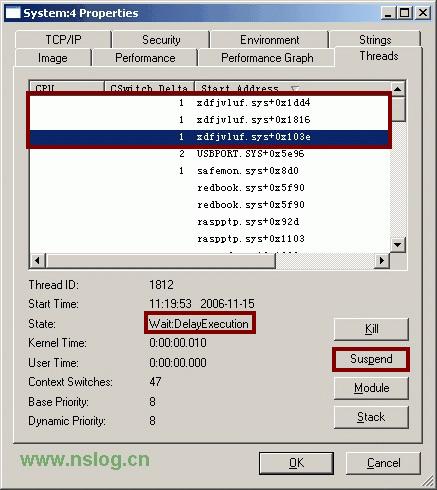Image resolution: width=437 pixels, height=490 pixels.
Task: Click the Kernel Time value 0:00:00.010
Action: (x=178, y=343)
